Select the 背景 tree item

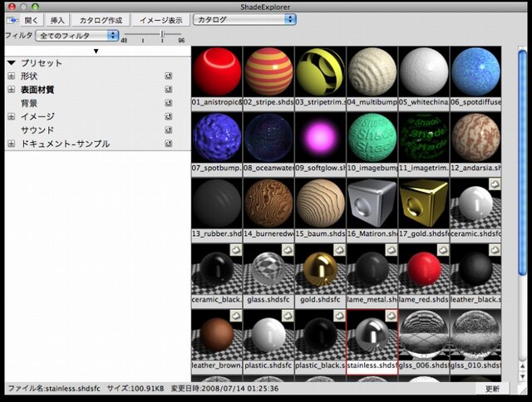[29, 103]
